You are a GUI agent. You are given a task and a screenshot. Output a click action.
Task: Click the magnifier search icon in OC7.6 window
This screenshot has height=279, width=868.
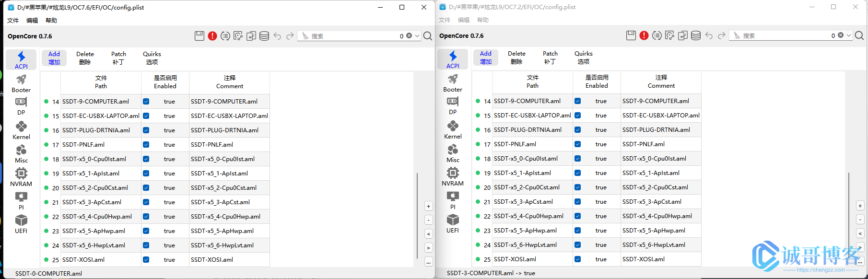click(x=428, y=36)
